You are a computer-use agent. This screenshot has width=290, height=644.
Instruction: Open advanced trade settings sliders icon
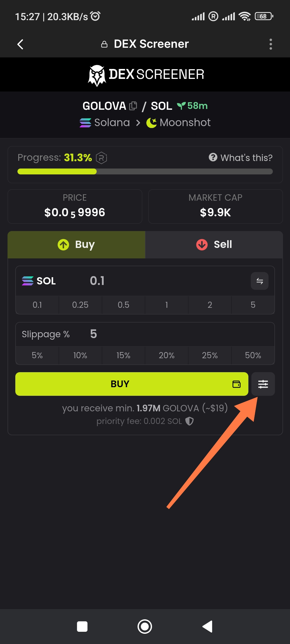point(263,384)
